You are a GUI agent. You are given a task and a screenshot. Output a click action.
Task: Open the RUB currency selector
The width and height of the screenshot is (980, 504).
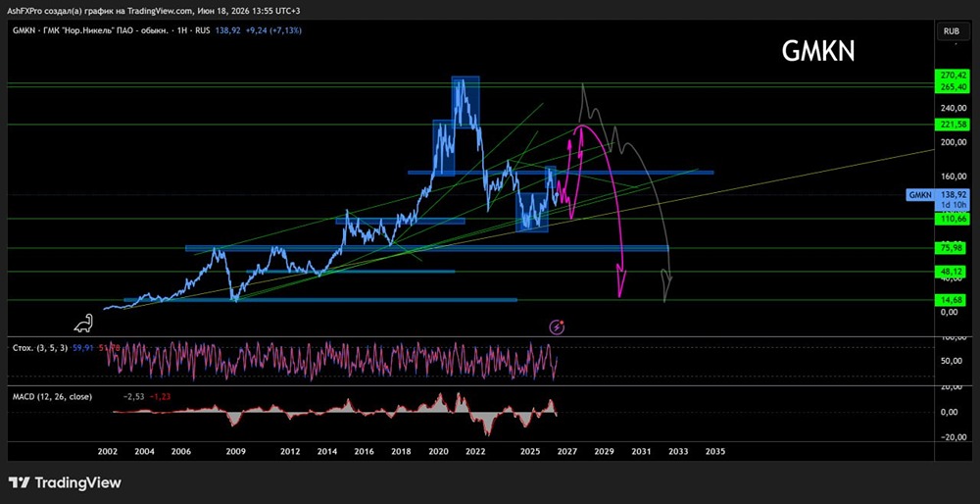point(952,30)
